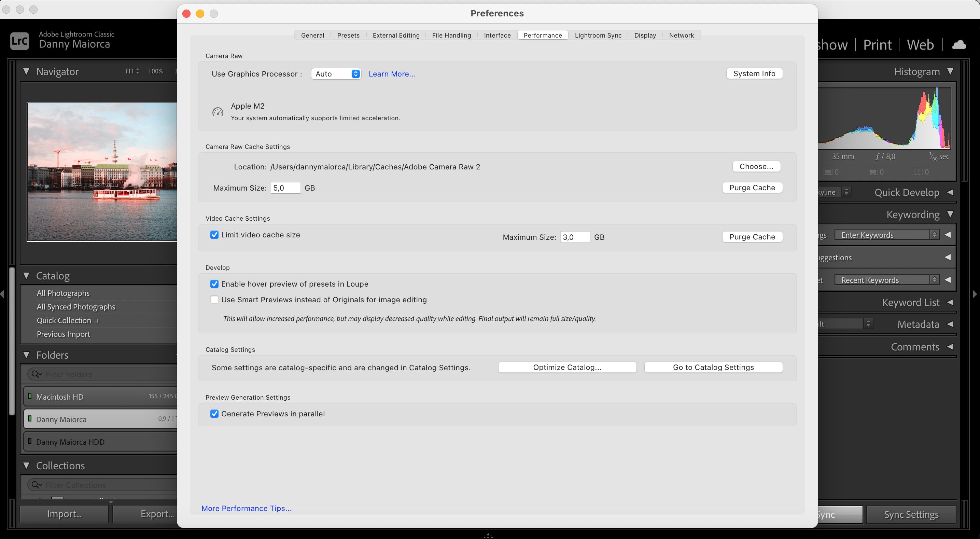Click the magnifier icon in Filter Collections search
Image resolution: width=980 pixels, height=539 pixels.
[x=36, y=485]
